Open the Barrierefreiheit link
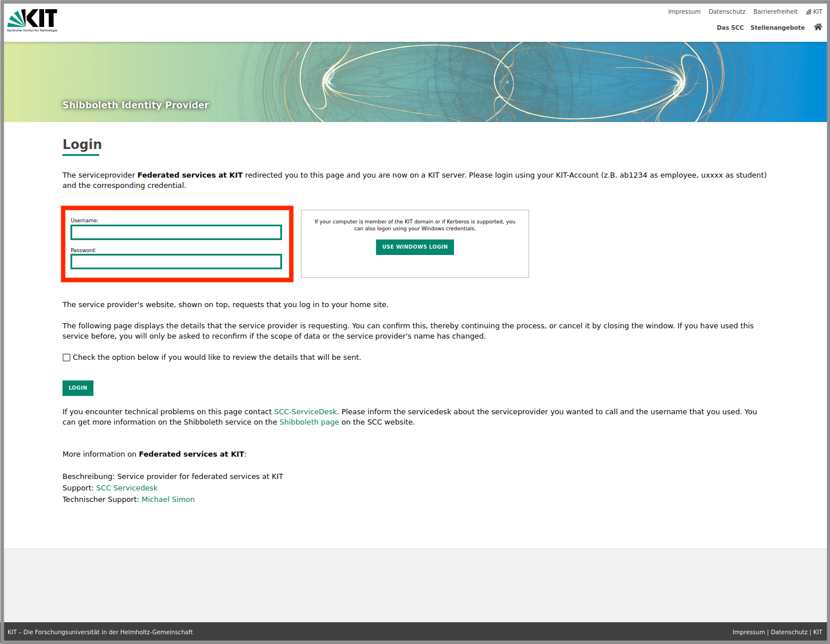Image resolution: width=830 pixels, height=644 pixels. coord(775,11)
